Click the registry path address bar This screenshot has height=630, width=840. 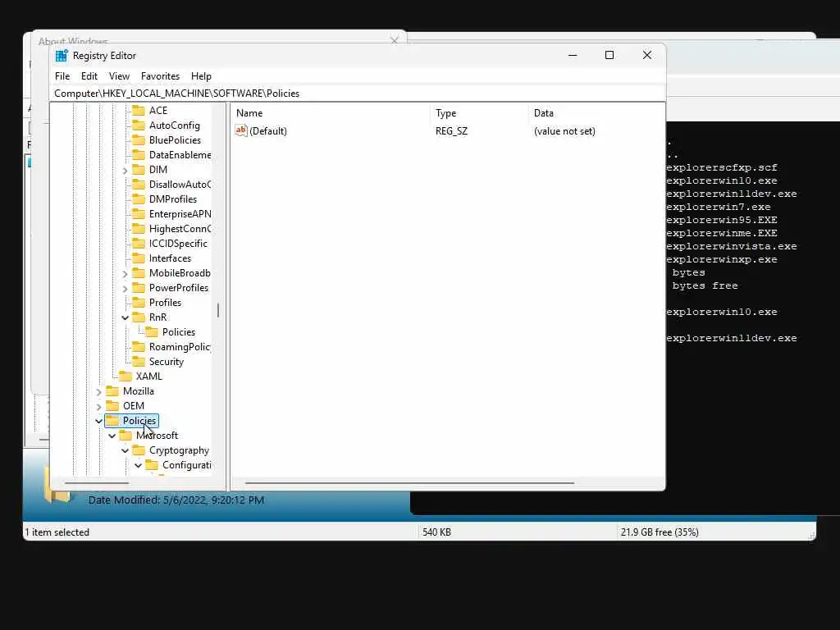pos(358,94)
